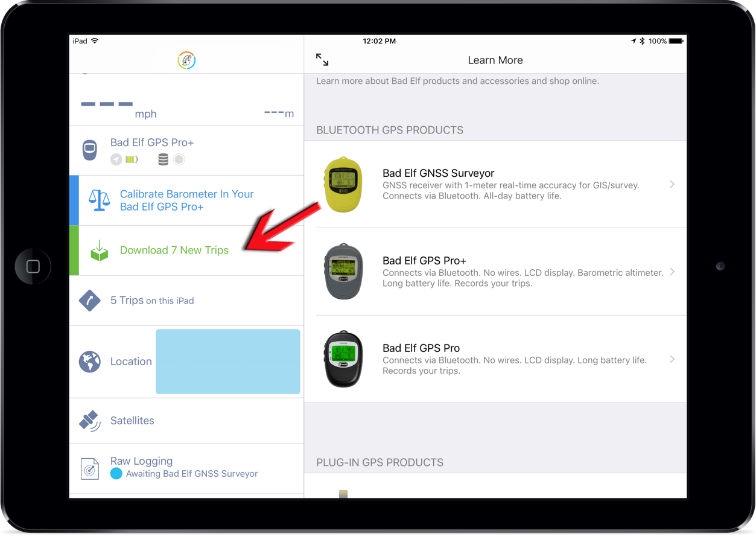This screenshot has height=536, width=756.
Task: Click the altitude readout in meters
Action: pos(279,113)
